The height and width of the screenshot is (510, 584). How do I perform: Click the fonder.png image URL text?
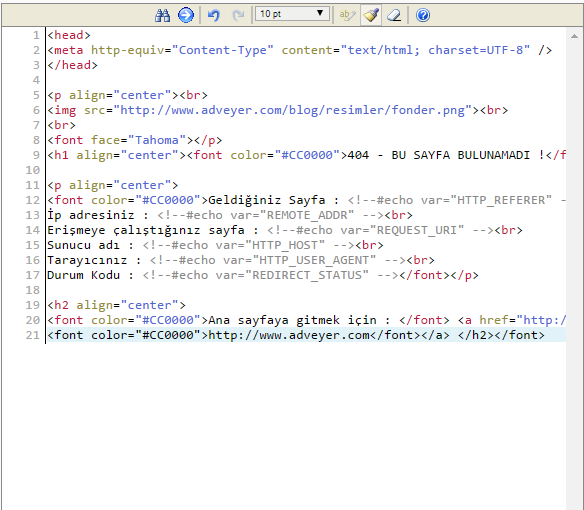[292, 110]
